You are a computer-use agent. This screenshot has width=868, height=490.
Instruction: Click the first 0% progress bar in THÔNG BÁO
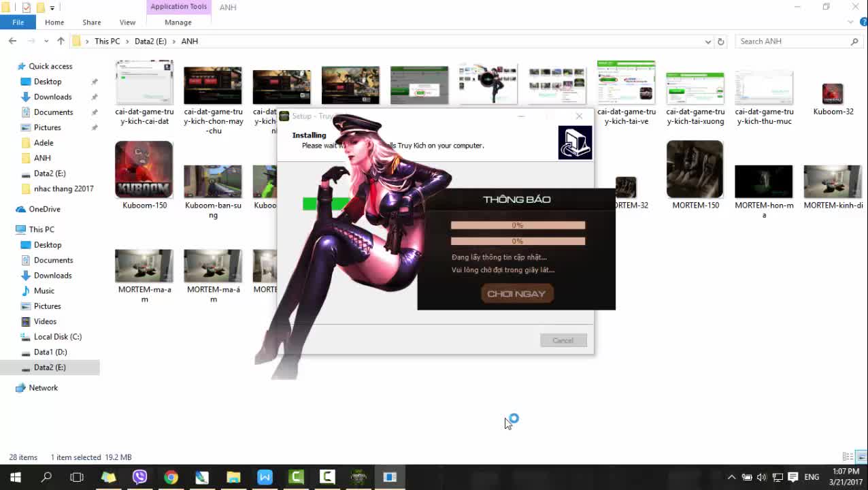[518, 225]
